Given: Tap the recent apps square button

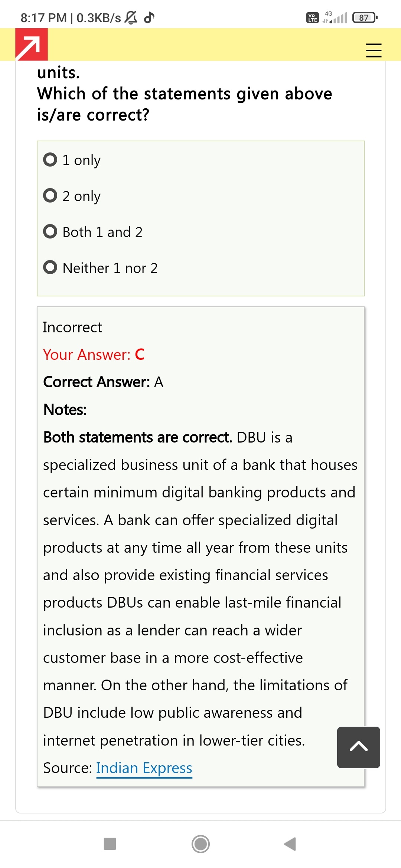Looking at the screenshot, I should coord(110,844).
